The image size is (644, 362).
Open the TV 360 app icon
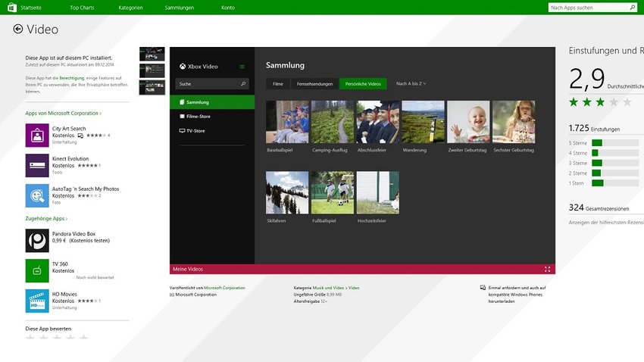[x=37, y=270]
